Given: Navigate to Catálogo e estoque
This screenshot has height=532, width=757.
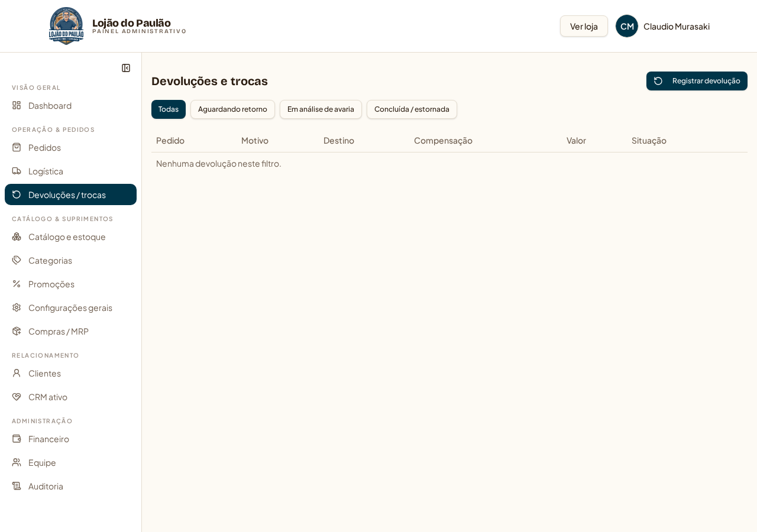Looking at the screenshot, I should 70,236.
